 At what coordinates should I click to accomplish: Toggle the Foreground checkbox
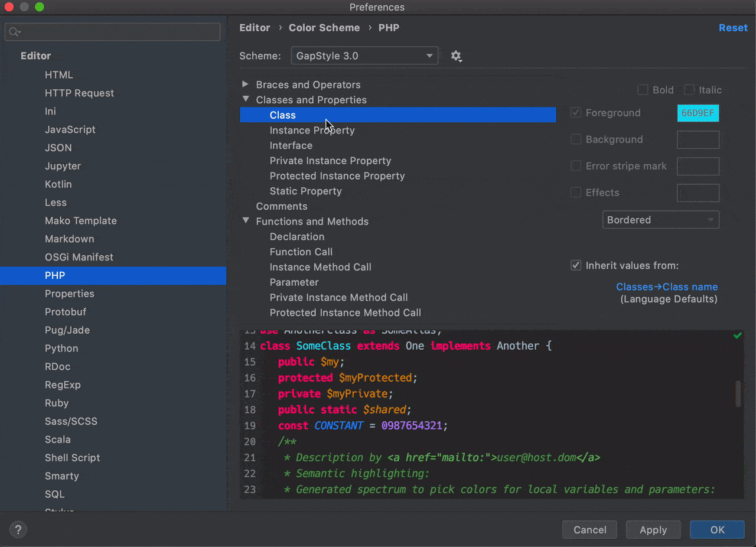tap(576, 112)
